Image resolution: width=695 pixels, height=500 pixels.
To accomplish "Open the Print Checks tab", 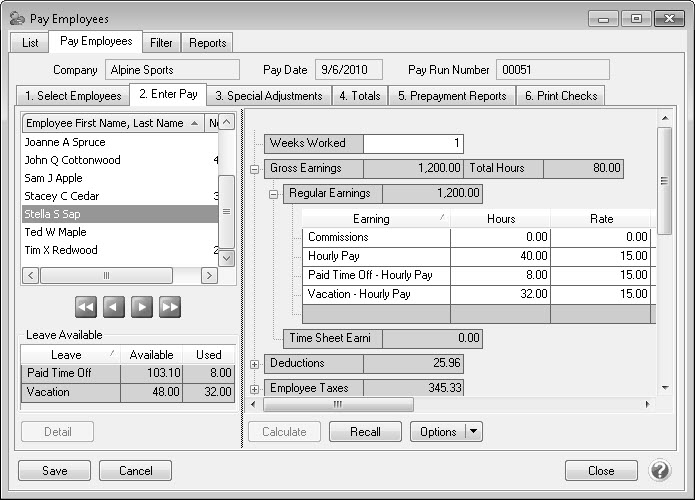I will pyautogui.click(x=559, y=96).
